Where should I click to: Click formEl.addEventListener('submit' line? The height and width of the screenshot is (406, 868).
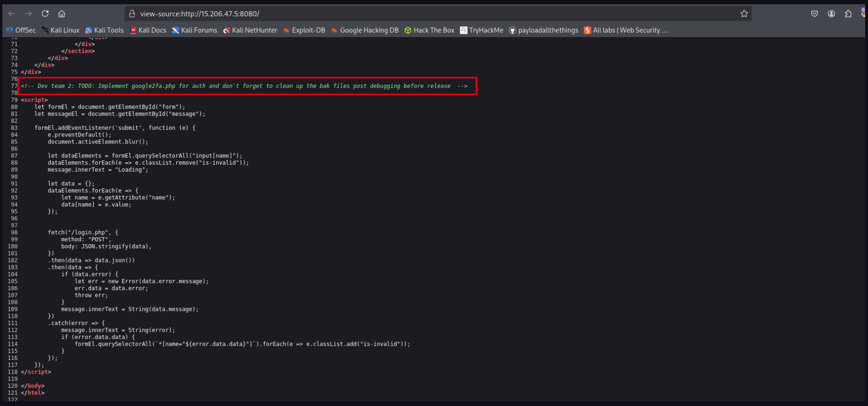[115, 128]
